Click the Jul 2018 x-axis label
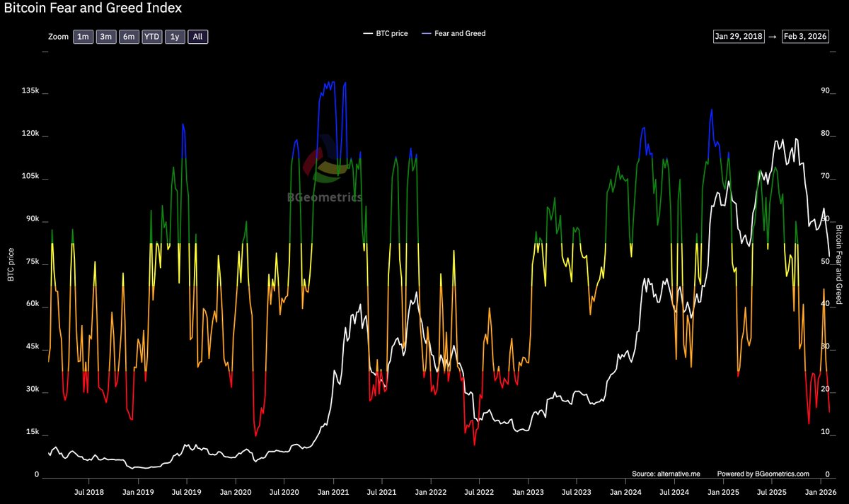 point(88,491)
